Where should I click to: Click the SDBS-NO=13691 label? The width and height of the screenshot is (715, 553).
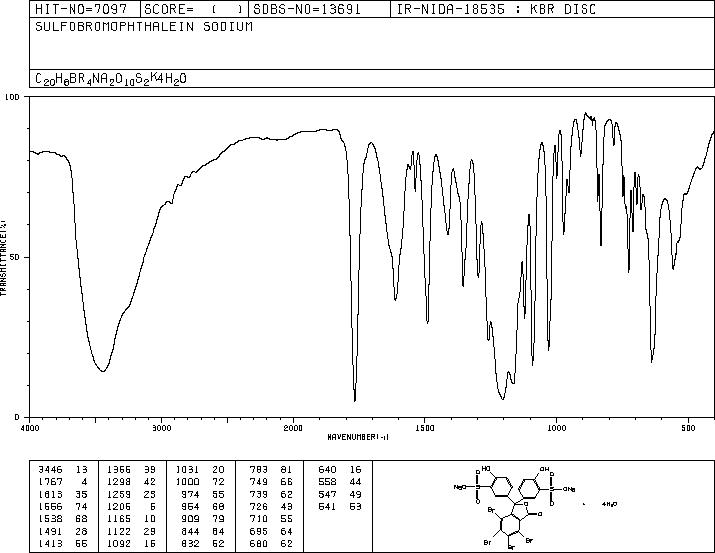[x=307, y=9]
